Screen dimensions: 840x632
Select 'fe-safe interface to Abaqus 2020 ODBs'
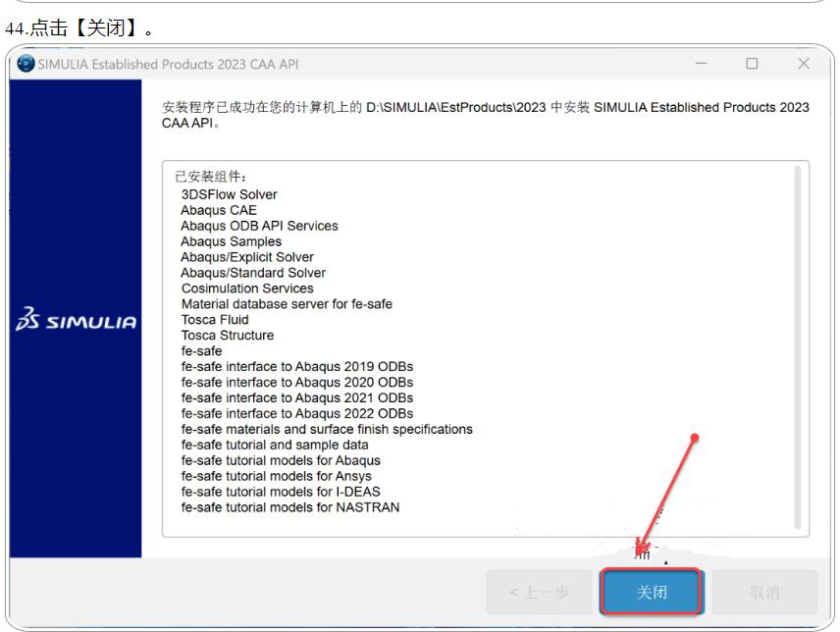pyautogui.click(x=296, y=382)
